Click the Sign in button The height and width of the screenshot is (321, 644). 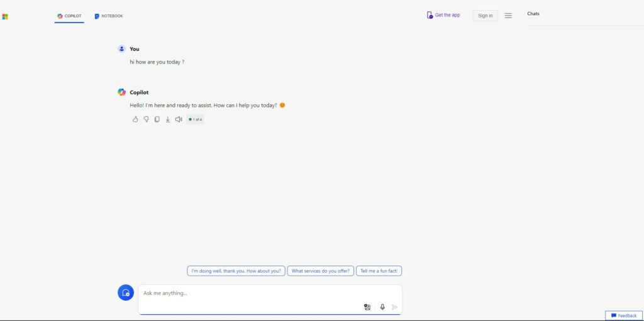point(486,16)
